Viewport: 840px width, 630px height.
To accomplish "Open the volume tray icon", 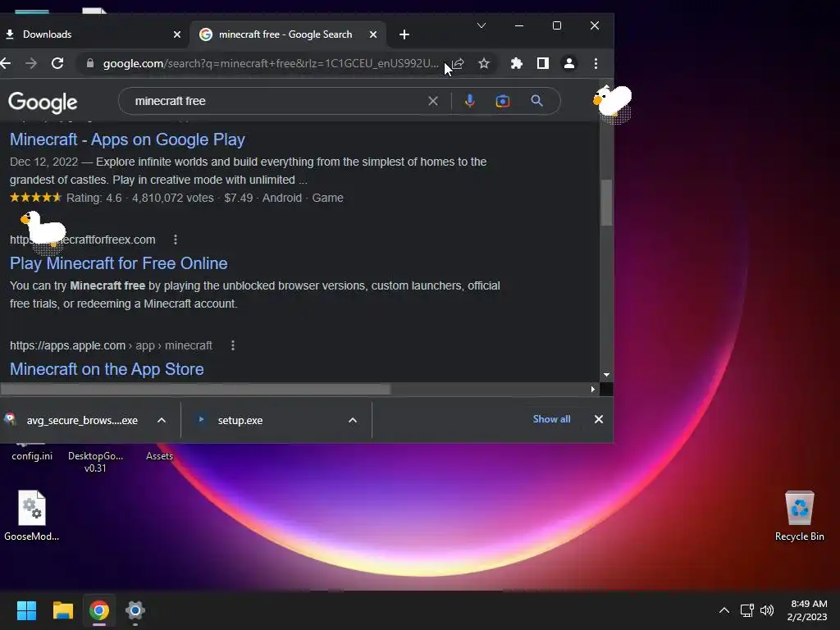I will (767, 610).
